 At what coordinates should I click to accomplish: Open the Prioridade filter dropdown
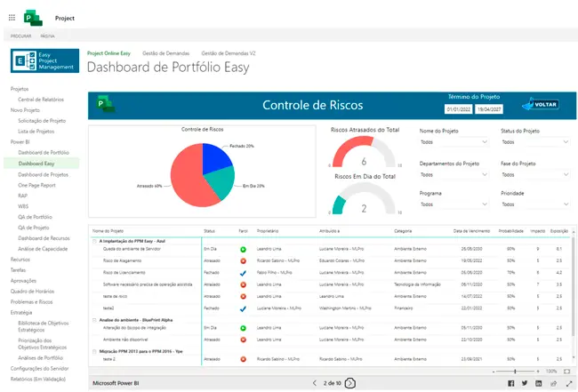pyautogui.click(x=535, y=204)
